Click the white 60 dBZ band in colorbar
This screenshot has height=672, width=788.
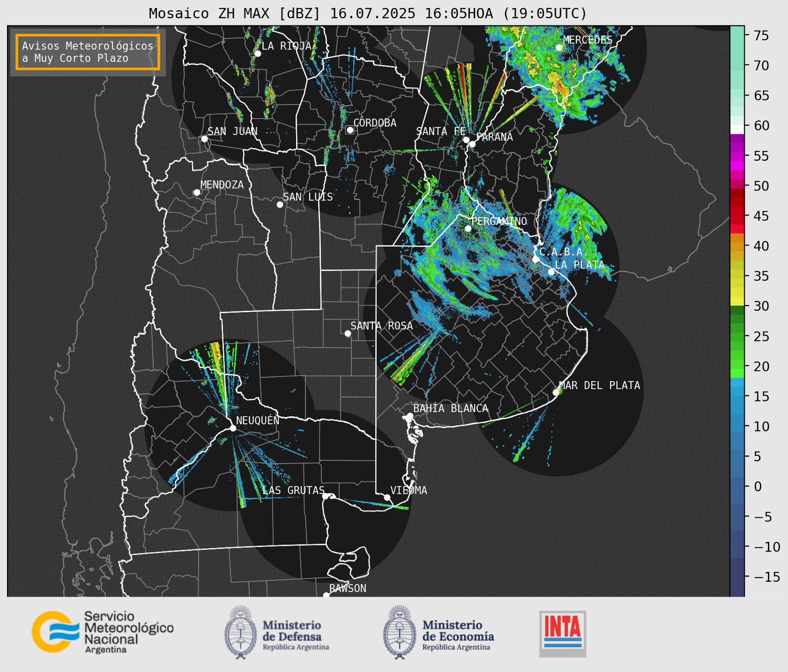coord(737,129)
